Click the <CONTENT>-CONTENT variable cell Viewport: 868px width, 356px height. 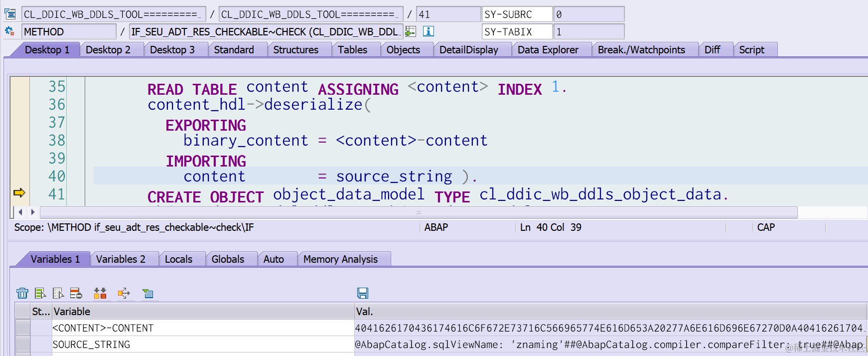tap(203, 328)
